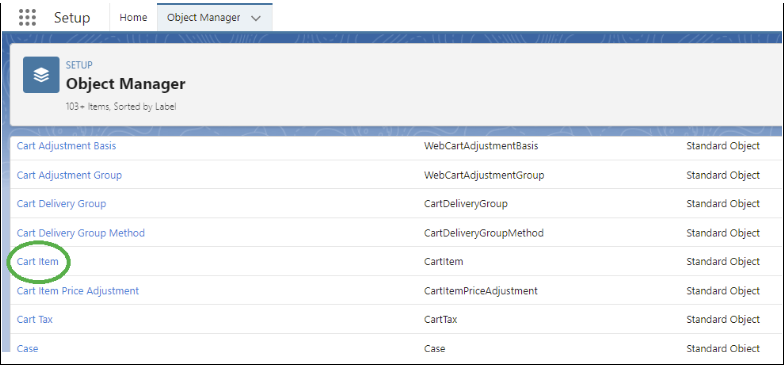Click the CartDeliveryGroup API name cell

coord(466,204)
